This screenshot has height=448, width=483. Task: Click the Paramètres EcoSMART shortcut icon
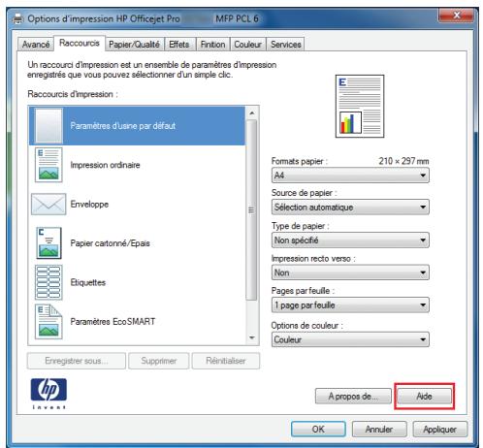(48, 322)
